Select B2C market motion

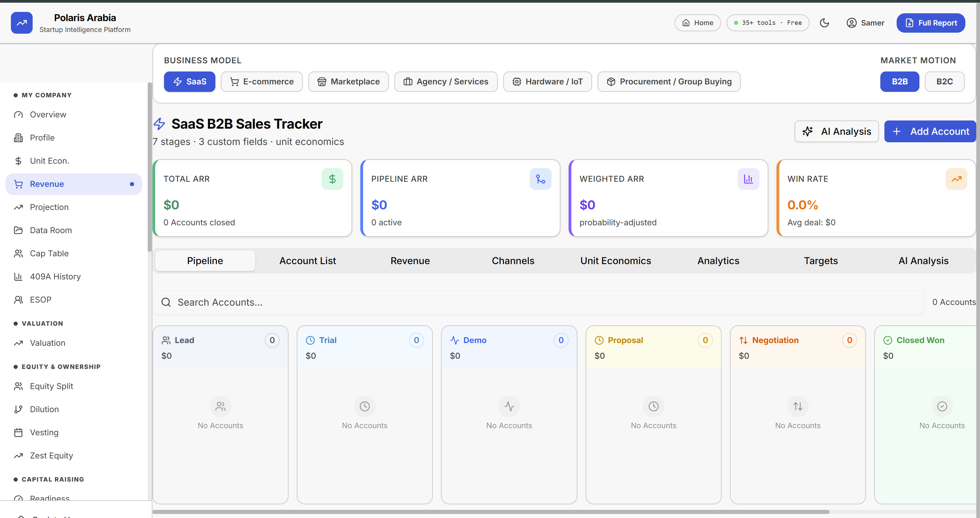click(x=944, y=81)
